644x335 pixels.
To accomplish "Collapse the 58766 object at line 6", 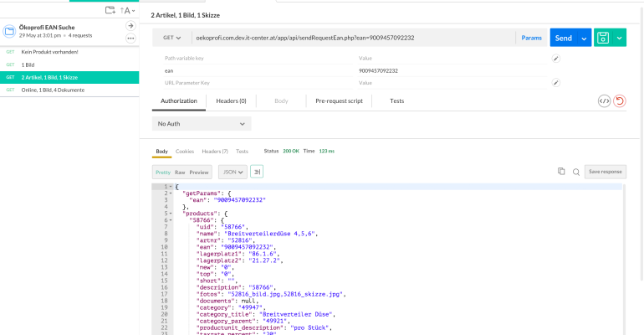I will (x=171, y=220).
